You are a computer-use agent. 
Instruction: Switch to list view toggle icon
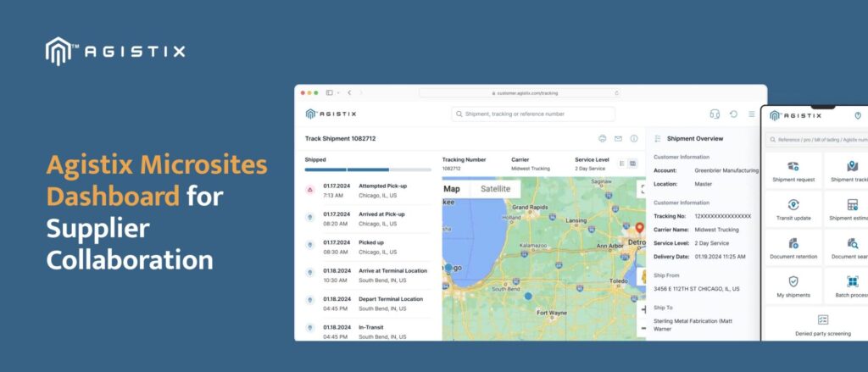coord(621,164)
